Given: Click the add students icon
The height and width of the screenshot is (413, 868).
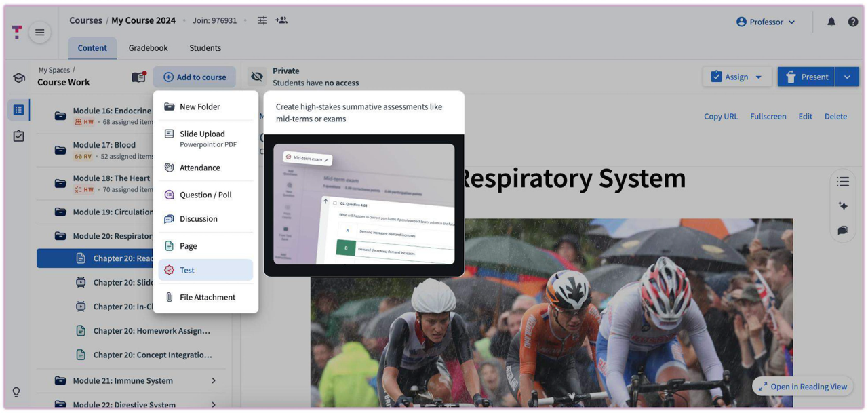Looking at the screenshot, I should pyautogui.click(x=281, y=21).
